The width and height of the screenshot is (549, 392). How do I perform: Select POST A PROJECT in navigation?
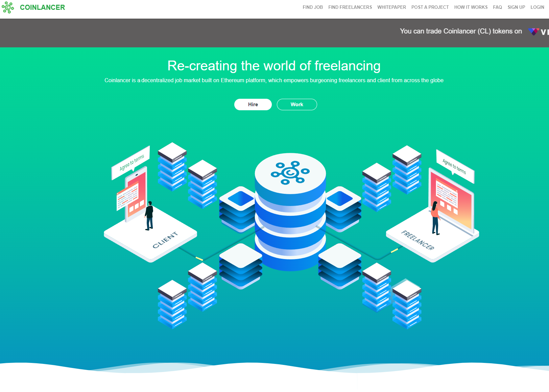point(430,7)
